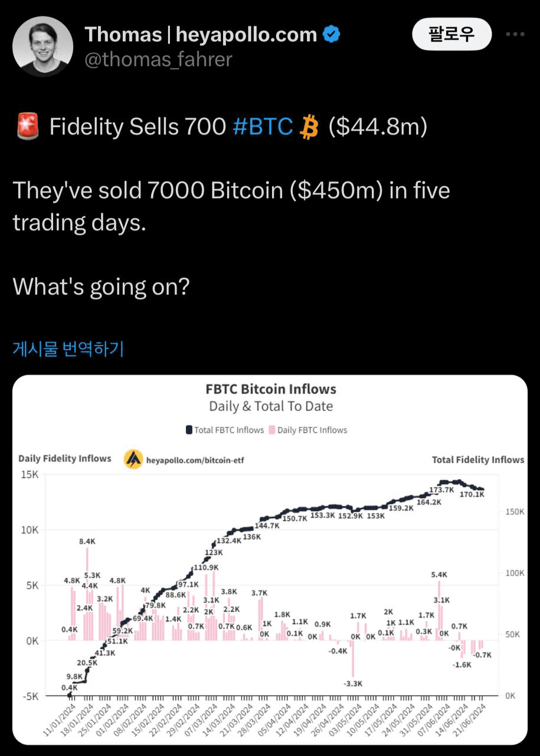Select the -3.3K outflow bar
This screenshot has width=540, height=756.
click(353, 659)
